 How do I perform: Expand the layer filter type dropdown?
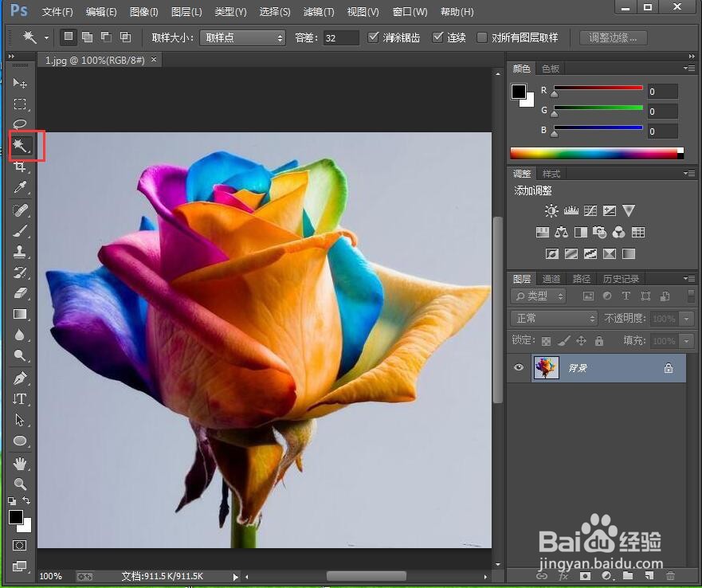(539, 296)
